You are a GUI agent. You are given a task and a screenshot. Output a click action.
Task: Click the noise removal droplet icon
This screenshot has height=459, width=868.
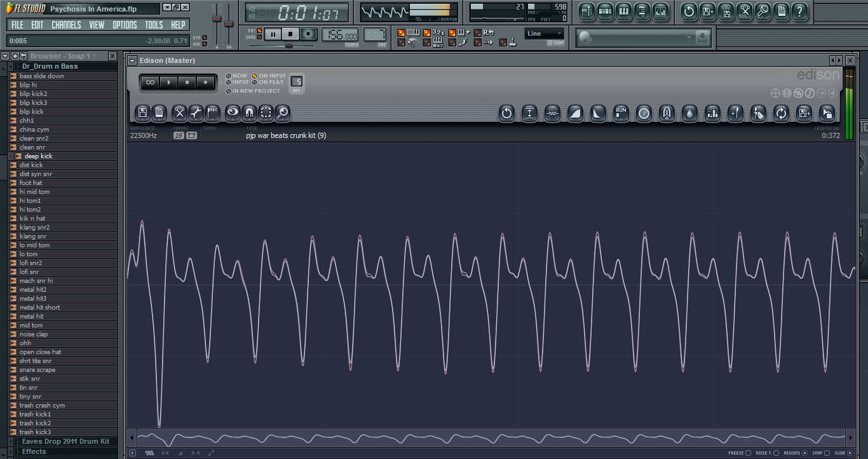(x=689, y=113)
